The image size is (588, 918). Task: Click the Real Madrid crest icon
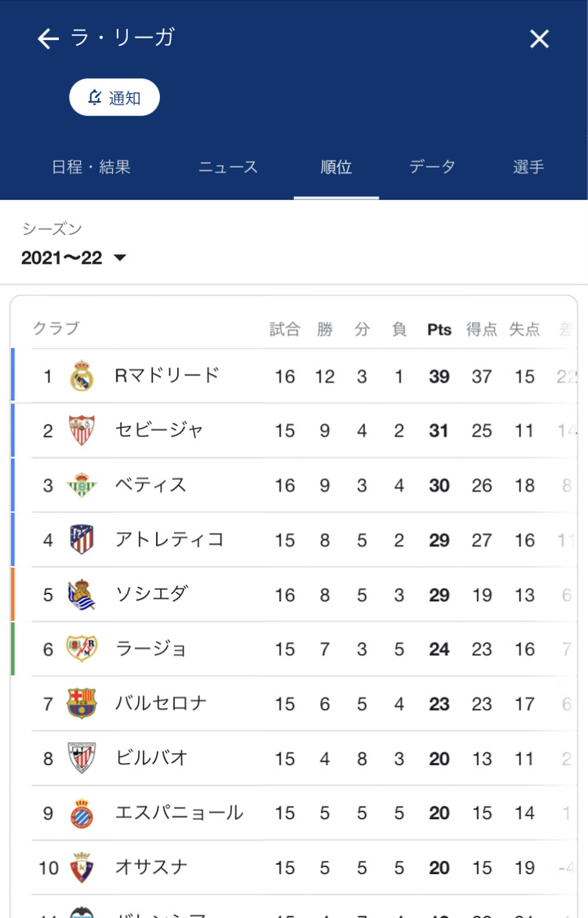pyautogui.click(x=82, y=376)
